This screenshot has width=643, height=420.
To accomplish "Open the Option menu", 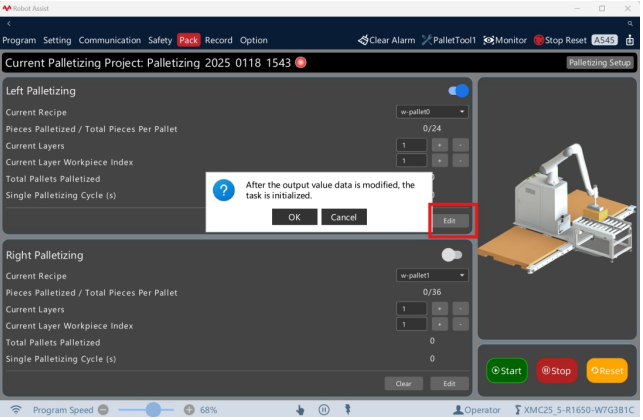I will (x=253, y=40).
